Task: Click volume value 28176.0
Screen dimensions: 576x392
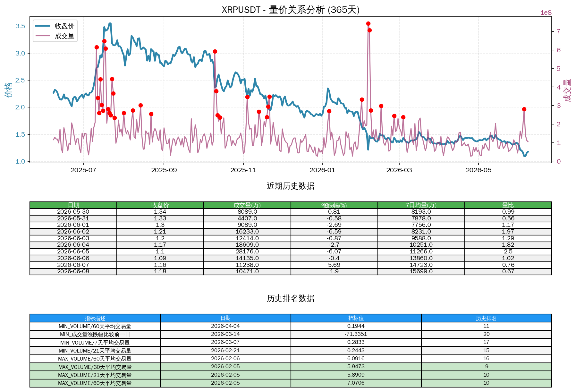Action: pos(247,251)
